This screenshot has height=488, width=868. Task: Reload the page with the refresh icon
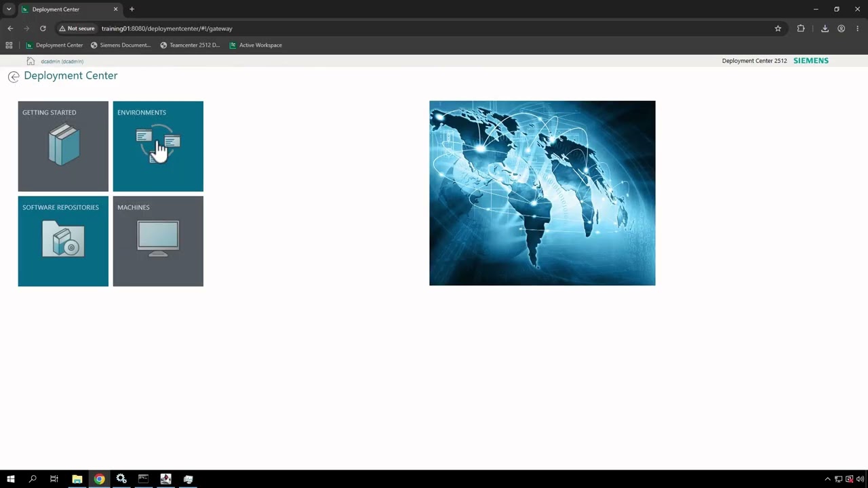43,28
